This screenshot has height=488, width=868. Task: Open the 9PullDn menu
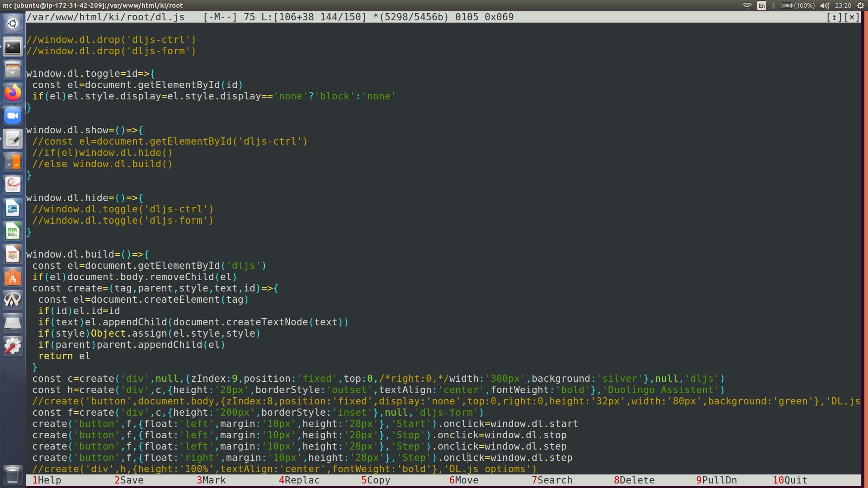point(717,480)
